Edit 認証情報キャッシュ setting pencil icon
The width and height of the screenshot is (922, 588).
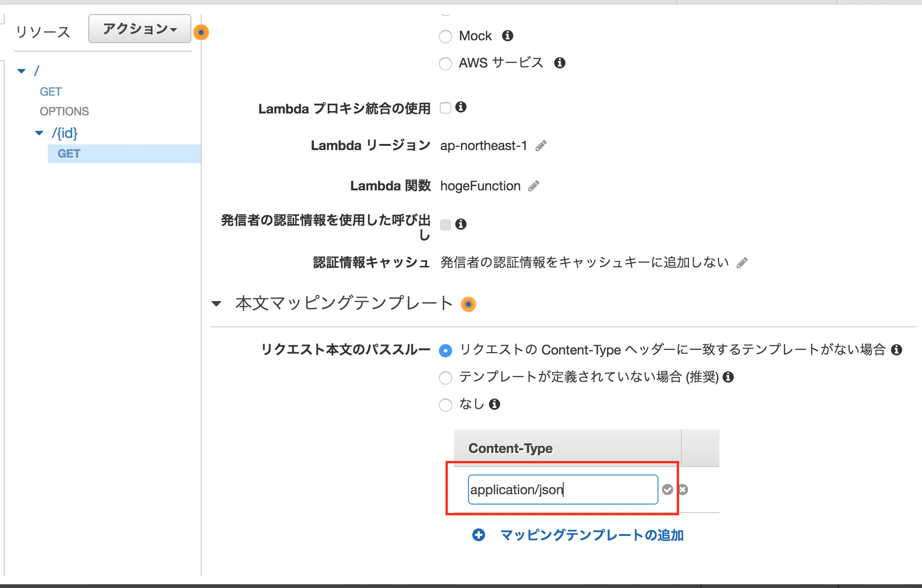click(742, 263)
